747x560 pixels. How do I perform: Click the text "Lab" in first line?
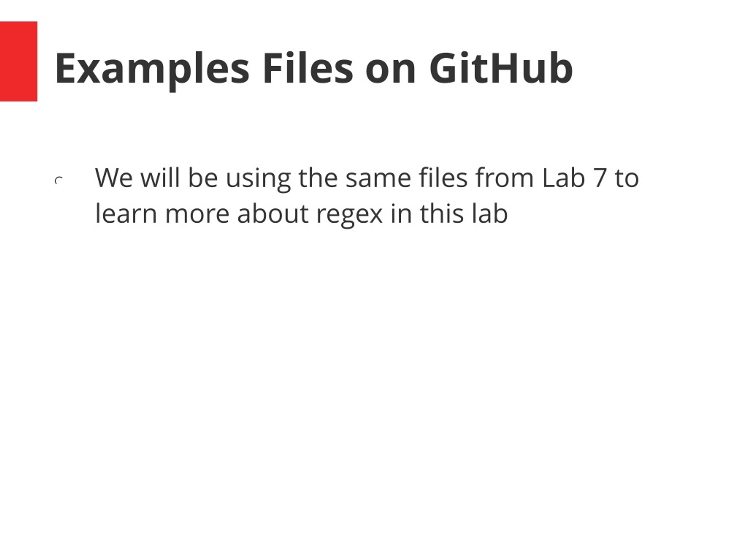[x=563, y=177]
